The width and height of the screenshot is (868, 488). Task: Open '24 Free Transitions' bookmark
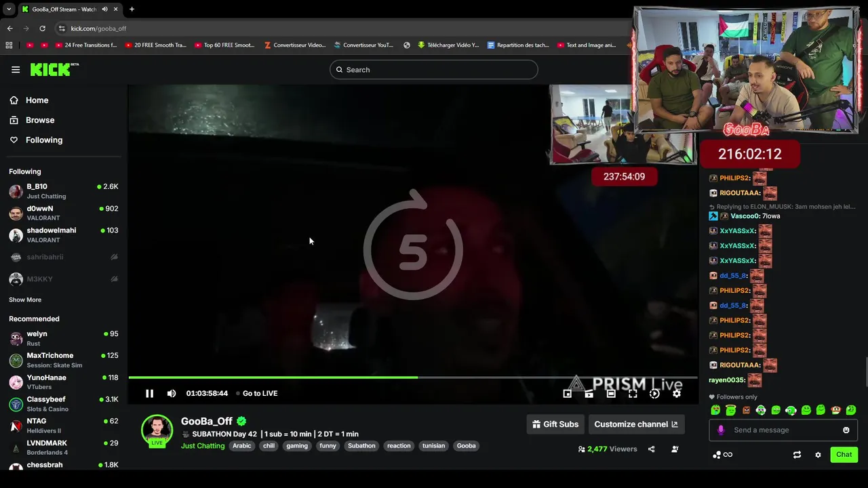tap(85, 45)
